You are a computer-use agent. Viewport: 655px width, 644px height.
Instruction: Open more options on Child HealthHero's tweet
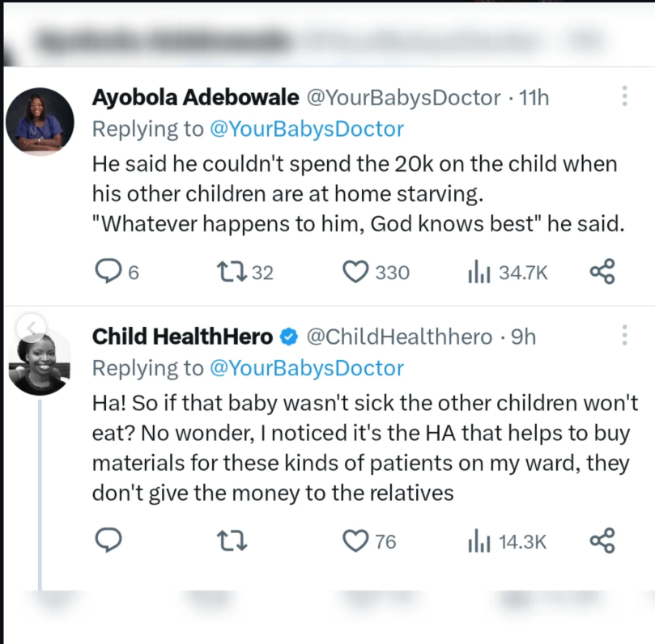click(x=624, y=334)
